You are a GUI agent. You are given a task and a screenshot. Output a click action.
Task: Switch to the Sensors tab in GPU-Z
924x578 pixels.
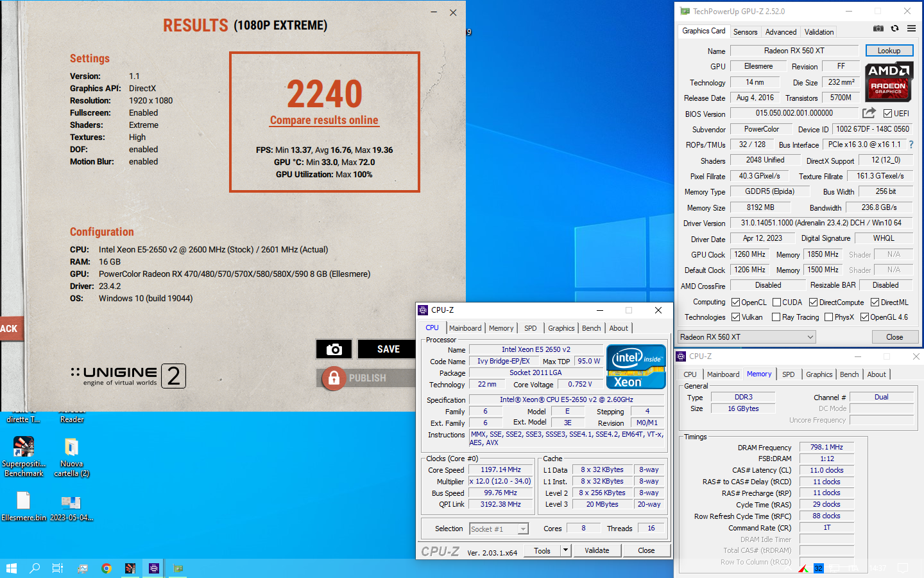[x=745, y=32]
